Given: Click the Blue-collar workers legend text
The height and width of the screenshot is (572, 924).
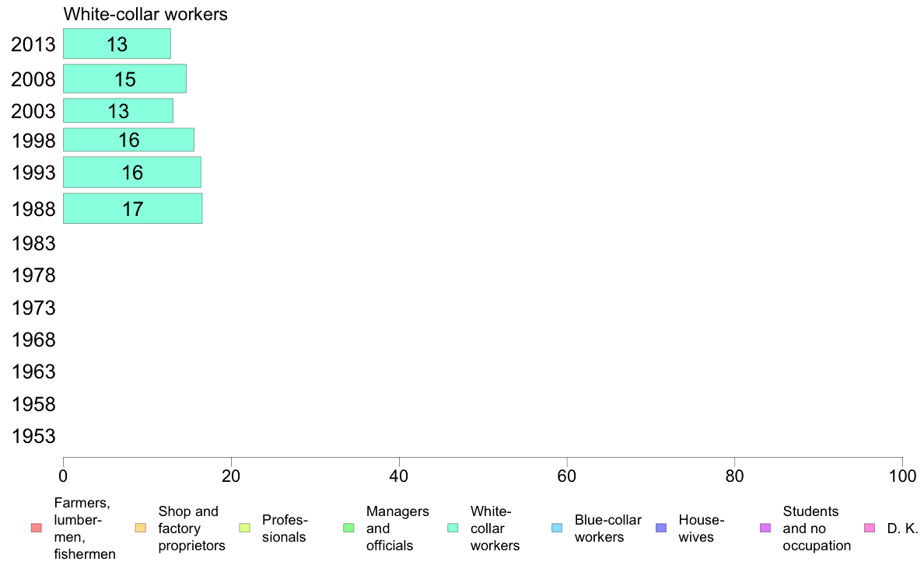Looking at the screenshot, I should pyautogui.click(x=608, y=528).
